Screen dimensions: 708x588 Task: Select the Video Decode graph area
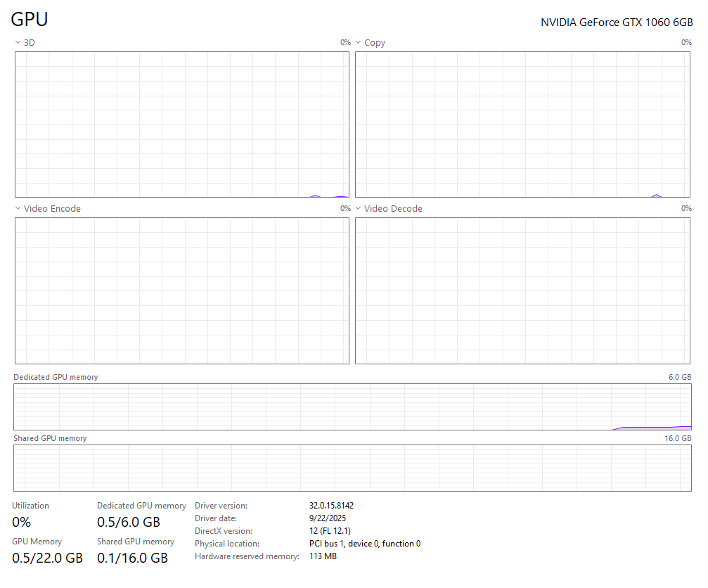[x=522, y=290]
